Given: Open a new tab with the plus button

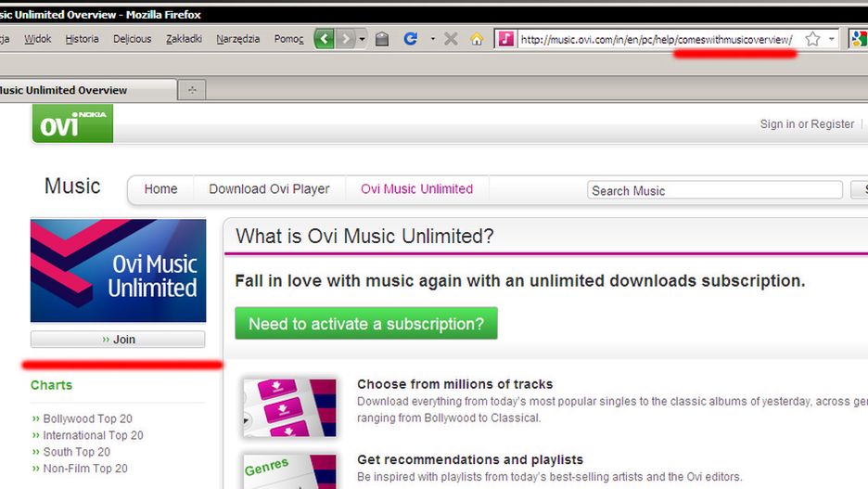Looking at the screenshot, I should click(192, 90).
